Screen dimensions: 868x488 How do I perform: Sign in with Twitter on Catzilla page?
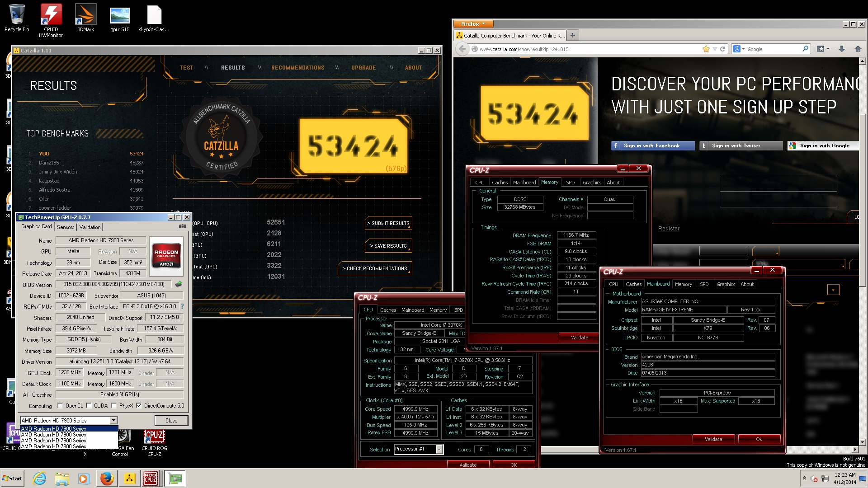pyautogui.click(x=741, y=145)
